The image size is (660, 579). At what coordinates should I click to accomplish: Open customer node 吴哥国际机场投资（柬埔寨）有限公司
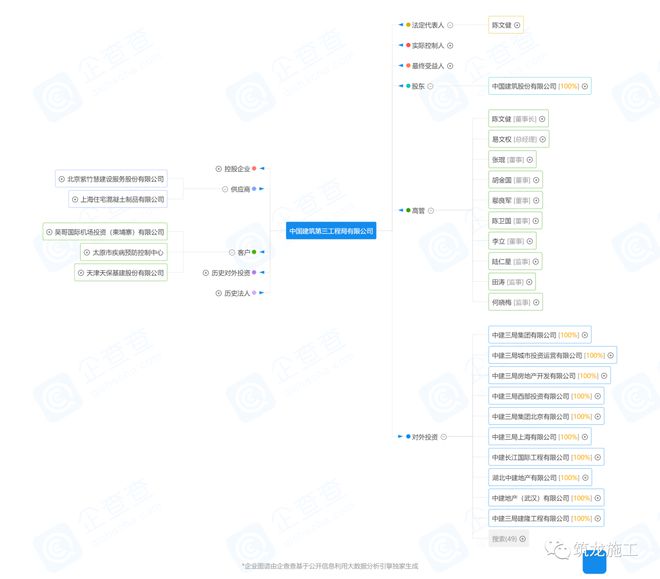[x=105, y=232]
